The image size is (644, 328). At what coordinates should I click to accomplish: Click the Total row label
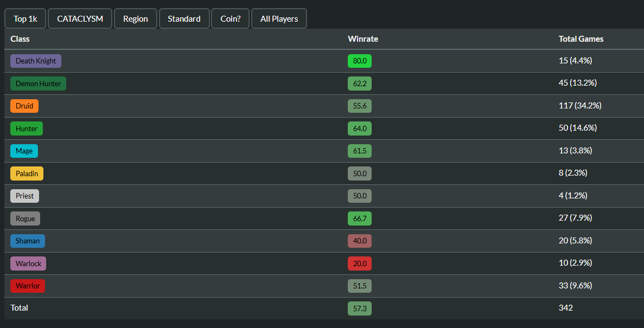20,308
